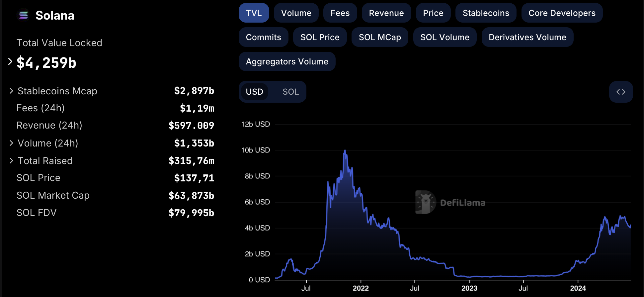
Task: Click the $4,259b TVL value
Action: point(46,63)
